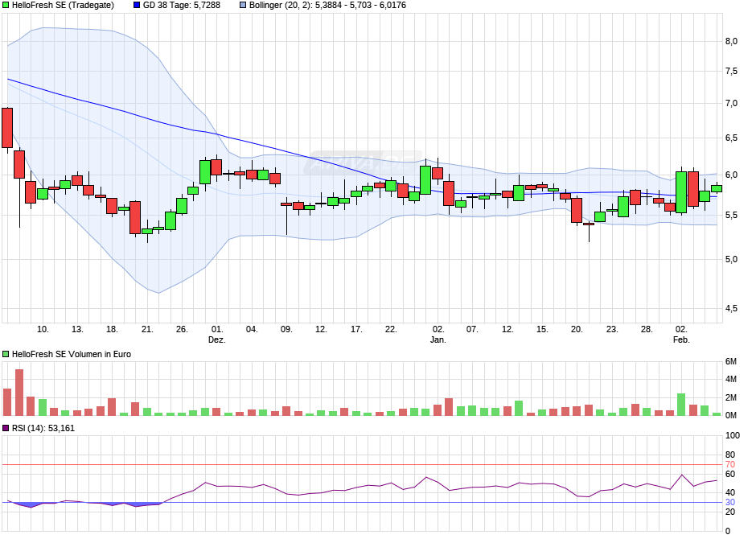Click the dark blue GD 38 Tage legend swatch

click(x=137, y=6)
